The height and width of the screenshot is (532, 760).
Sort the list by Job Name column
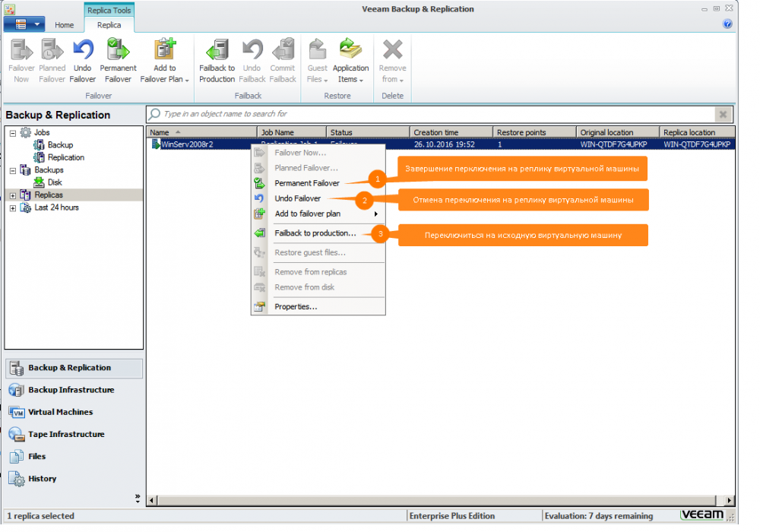[x=292, y=132]
